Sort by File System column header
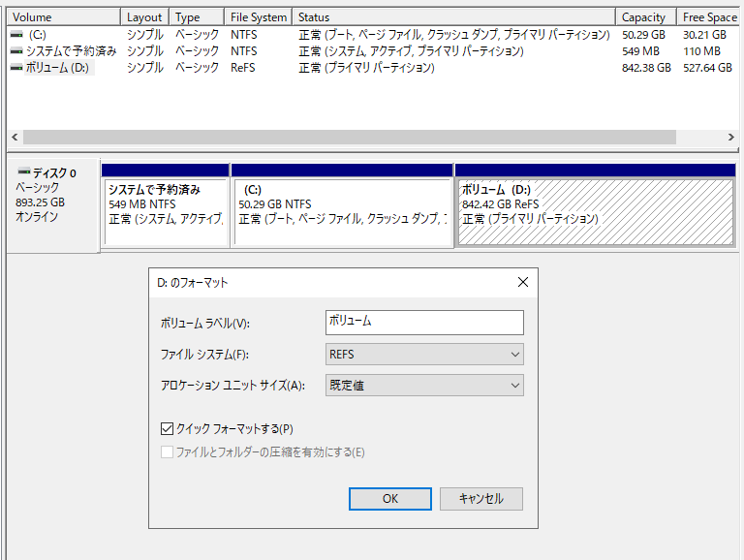The width and height of the screenshot is (744, 560). coord(258,17)
